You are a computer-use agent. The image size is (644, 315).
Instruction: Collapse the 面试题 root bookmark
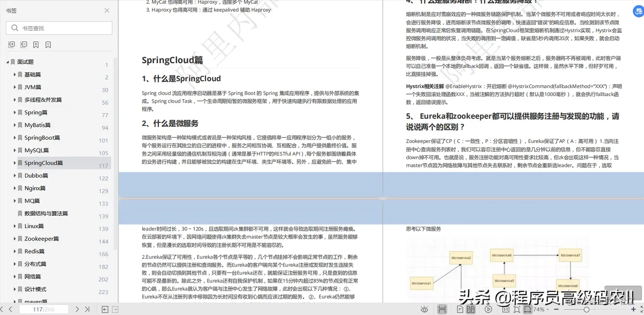(8, 62)
